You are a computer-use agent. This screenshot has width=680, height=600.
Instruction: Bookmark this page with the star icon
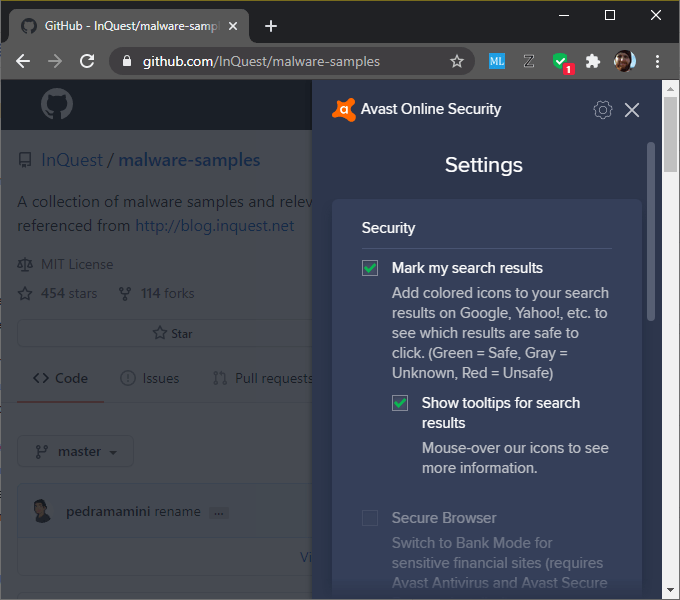click(x=457, y=61)
